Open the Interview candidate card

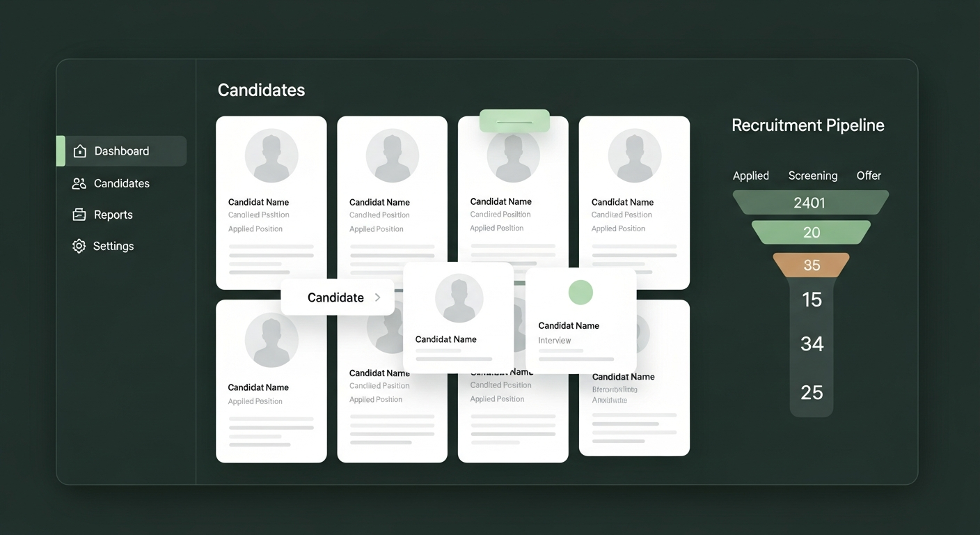580,327
